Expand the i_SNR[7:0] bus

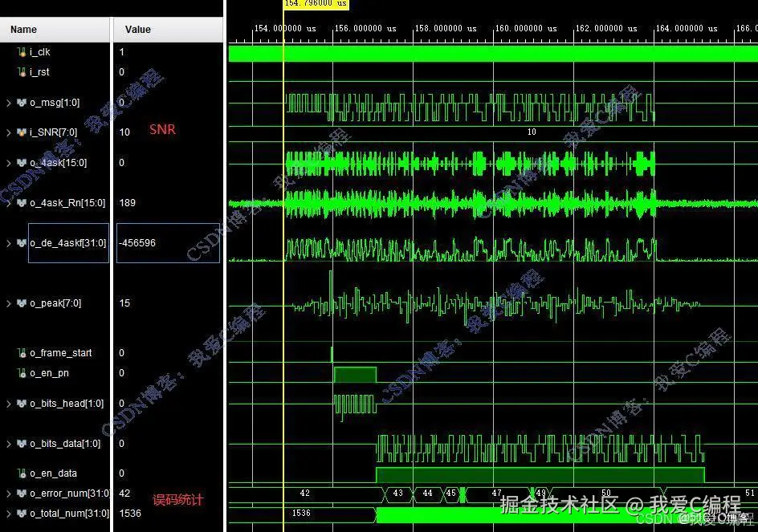(8, 132)
